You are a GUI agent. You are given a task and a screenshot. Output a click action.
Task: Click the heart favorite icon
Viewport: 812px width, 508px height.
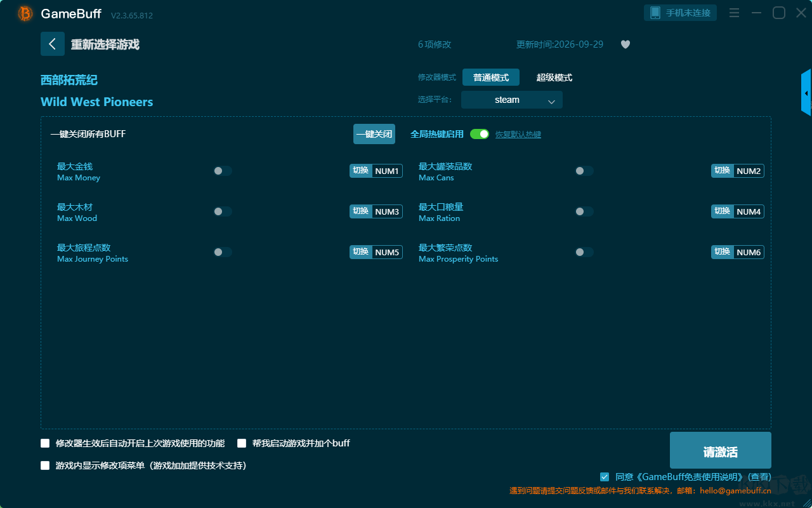[625, 44]
